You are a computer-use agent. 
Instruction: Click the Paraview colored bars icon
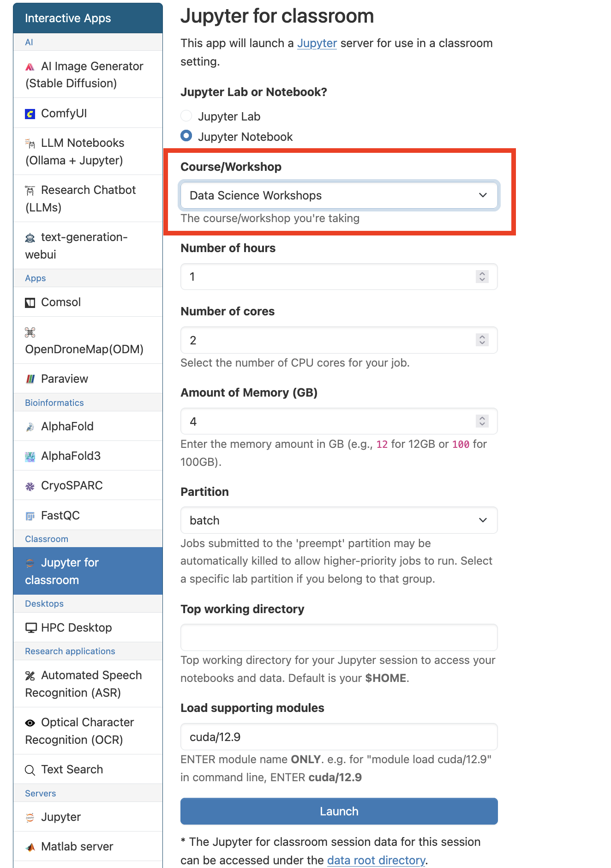click(x=30, y=379)
